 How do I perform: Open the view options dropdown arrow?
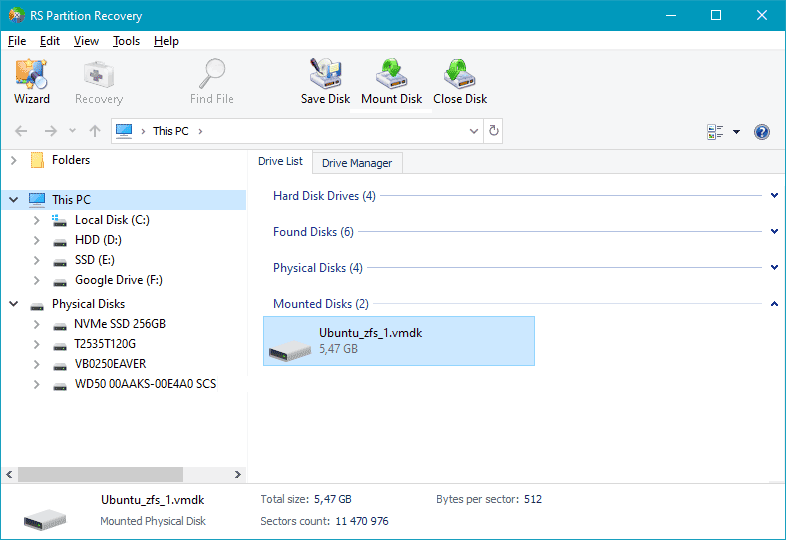pyautogui.click(x=736, y=132)
